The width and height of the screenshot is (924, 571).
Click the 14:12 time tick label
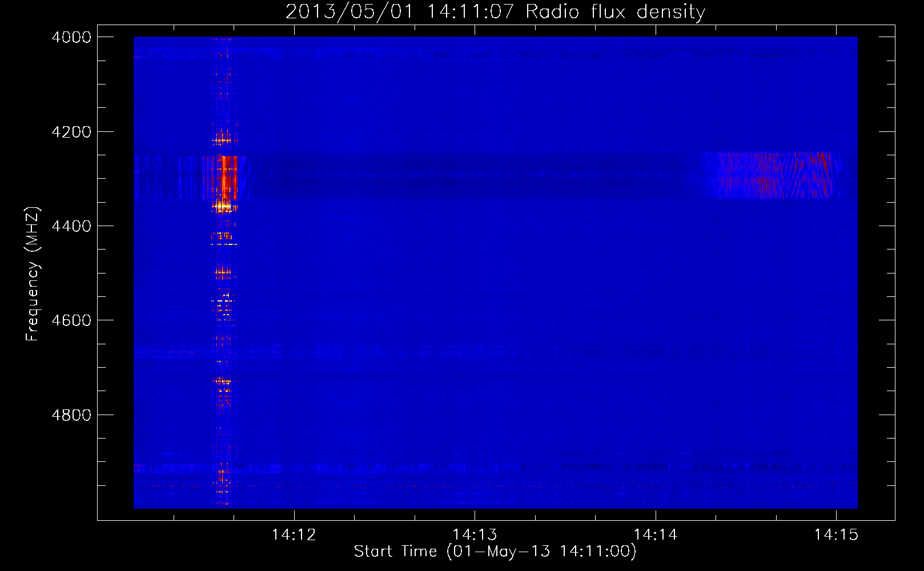point(294,534)
